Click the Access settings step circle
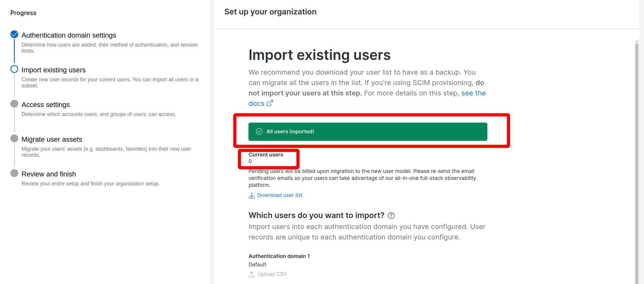Viewport: 644px width, 284px height. click(x=14, y=104)
